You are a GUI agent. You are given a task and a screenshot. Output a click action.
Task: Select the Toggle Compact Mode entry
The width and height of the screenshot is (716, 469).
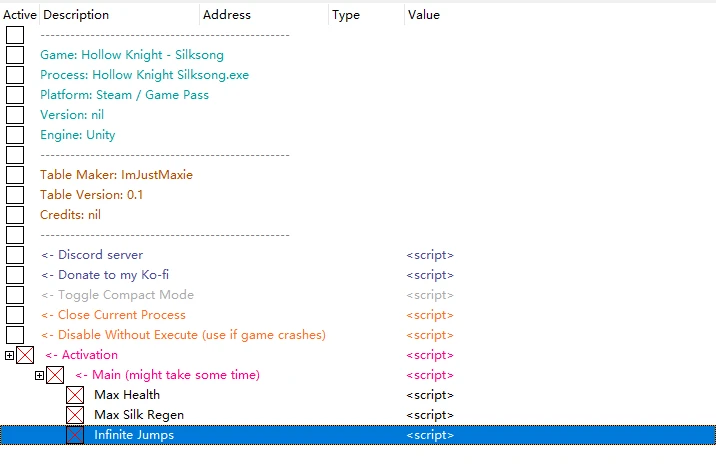click(117, 295)
